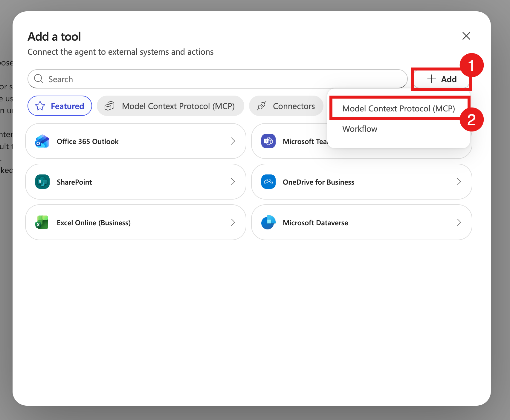The image size is (510, 420).
Task: Click the SharePoint app icon
Action: [x=42, y=182]
